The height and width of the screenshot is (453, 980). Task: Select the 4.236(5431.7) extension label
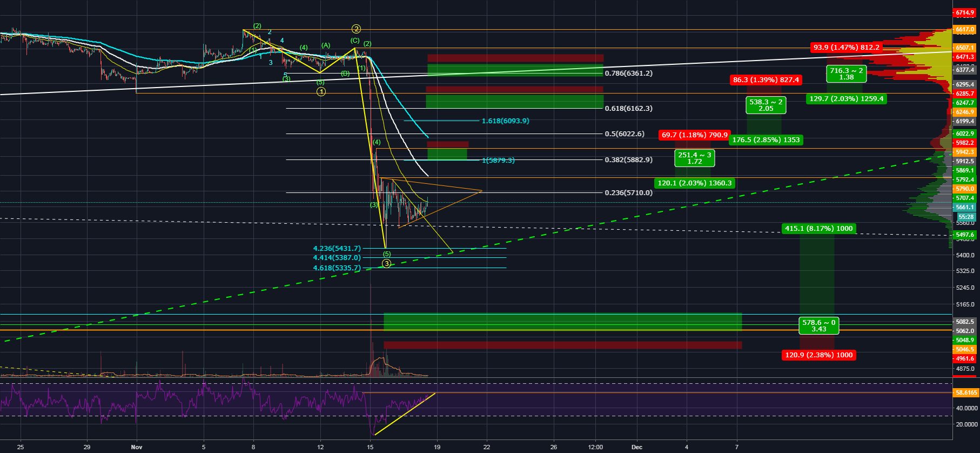[337, 249]
